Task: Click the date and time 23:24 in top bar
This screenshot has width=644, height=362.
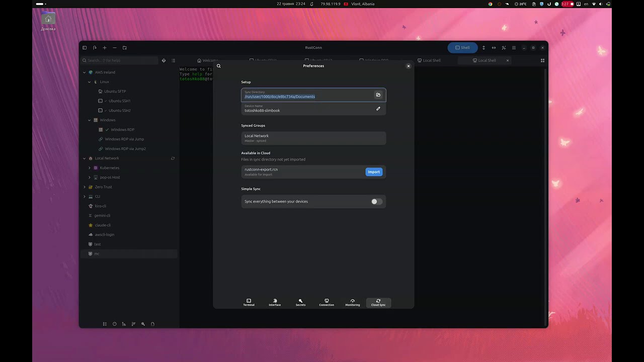Action: coord(291,4)
